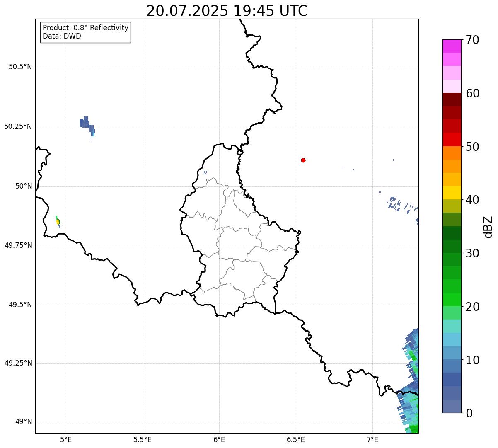
Task: Click the 6°E longitude label
Action: [219, 439]
